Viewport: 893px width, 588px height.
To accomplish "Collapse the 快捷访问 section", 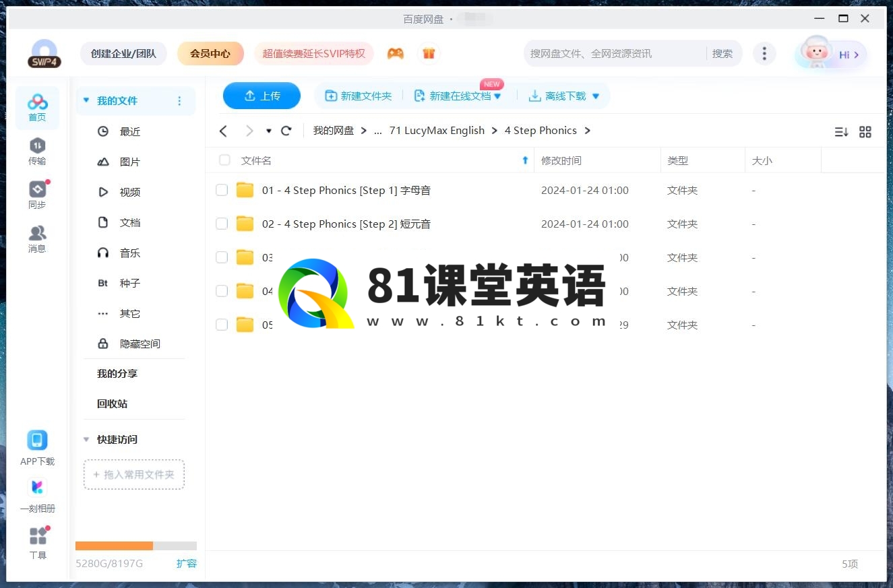I will (x=86, y=439).
